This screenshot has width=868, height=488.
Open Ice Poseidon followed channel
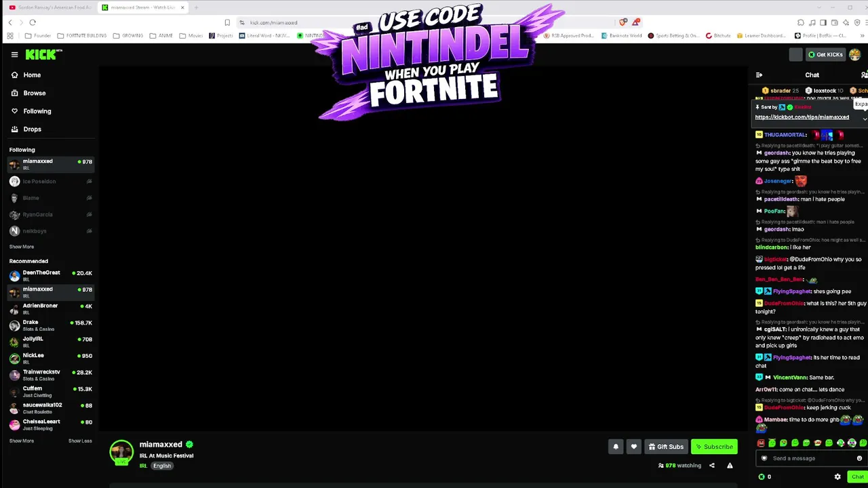pyautogui.click(x=51, y=182)
